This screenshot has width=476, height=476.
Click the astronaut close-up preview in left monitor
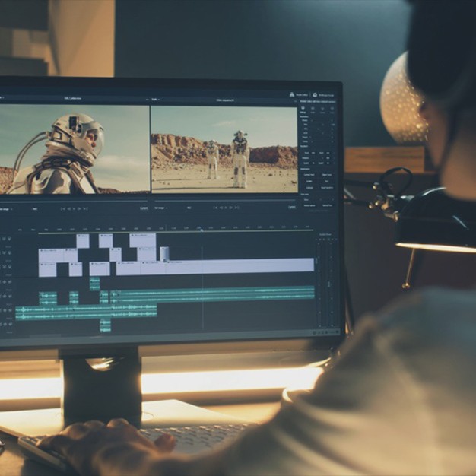click(x=75, y=149)
